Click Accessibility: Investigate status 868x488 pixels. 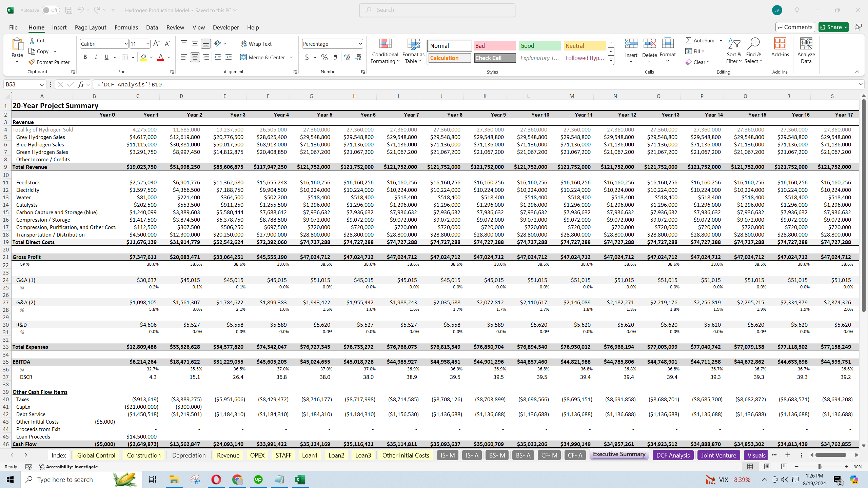(68, 467)
